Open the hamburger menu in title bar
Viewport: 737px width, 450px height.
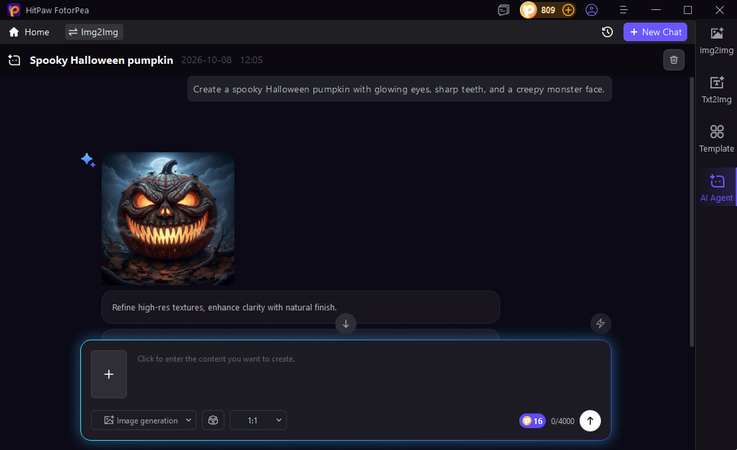click(624, 10)
